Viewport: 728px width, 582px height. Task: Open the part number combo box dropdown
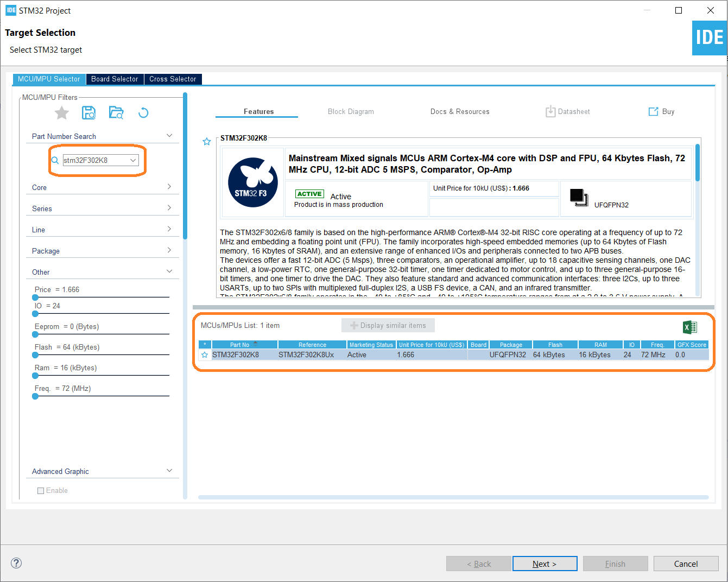coord(133,160)
